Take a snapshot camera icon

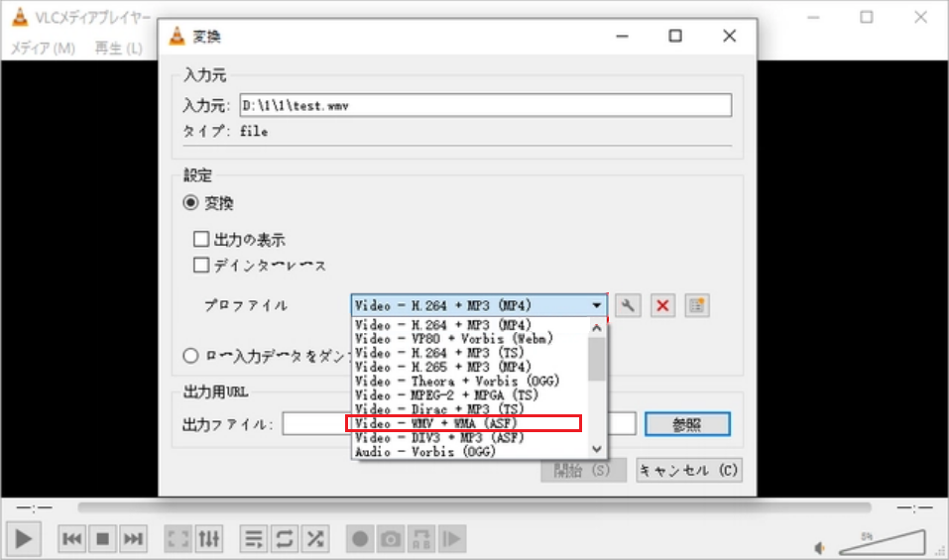[x=391, y=538]
